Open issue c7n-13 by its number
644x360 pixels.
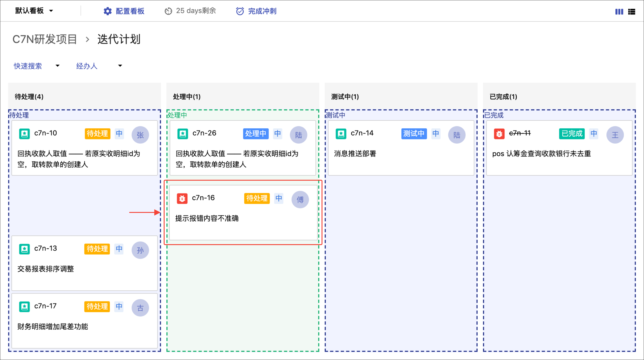point(45,248)
